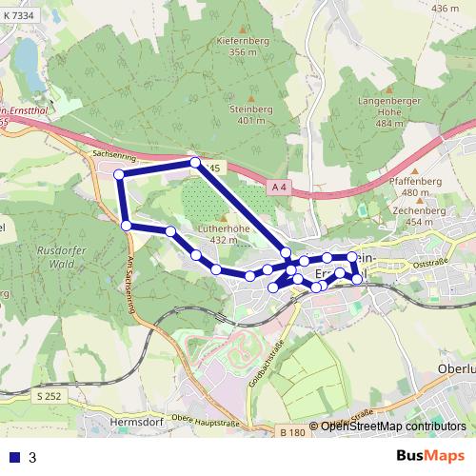Click the northernmost stop marker near Sachsenring
Image resolution: width=476 pixels, height=476 pixels.
coord(195,163)
